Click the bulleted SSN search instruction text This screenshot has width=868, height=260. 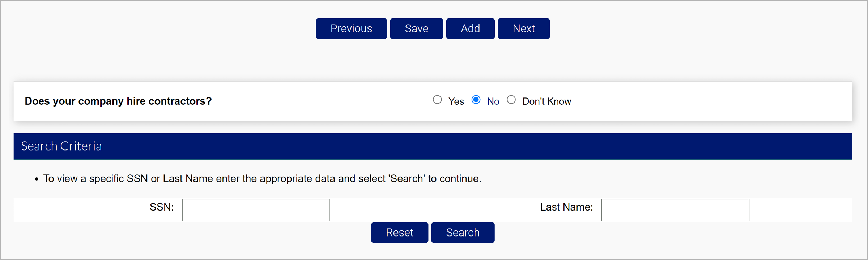(x=262, y=179)
